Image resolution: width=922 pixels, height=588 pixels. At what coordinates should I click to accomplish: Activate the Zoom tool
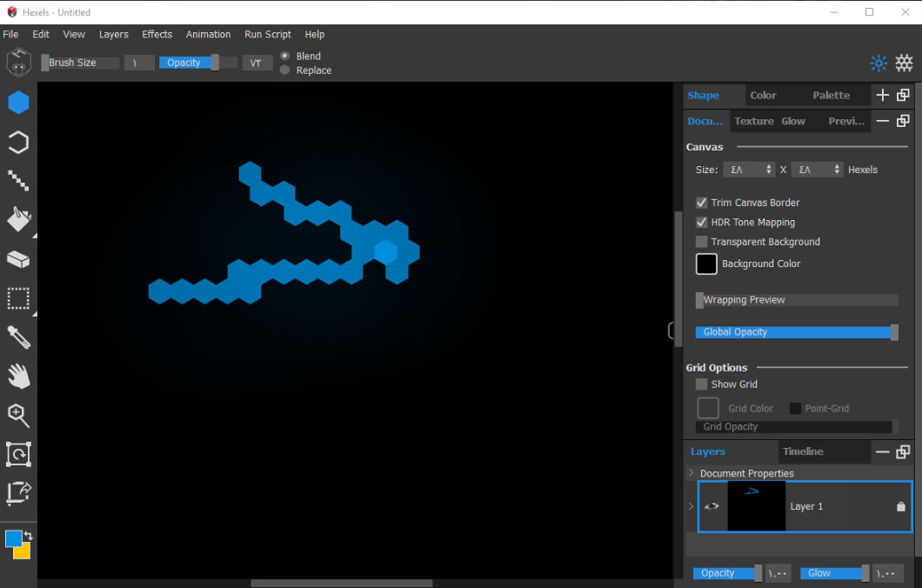pyautogui.click(x=18, y=415)
